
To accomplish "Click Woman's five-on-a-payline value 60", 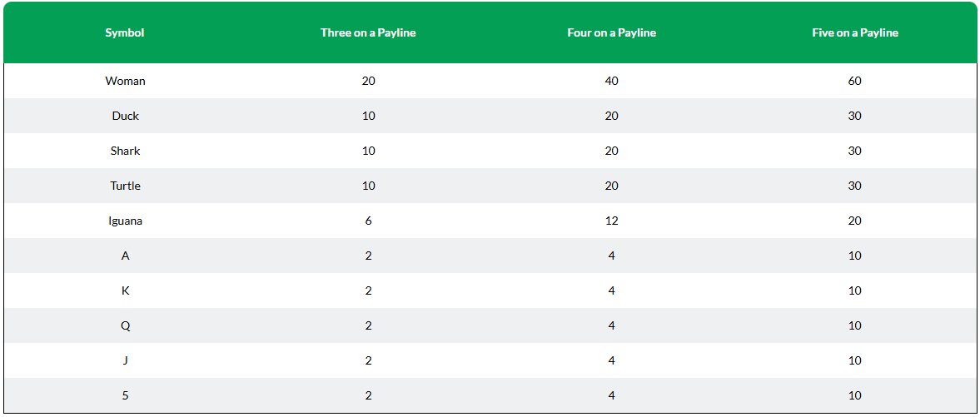I will [x=855, y=81].
